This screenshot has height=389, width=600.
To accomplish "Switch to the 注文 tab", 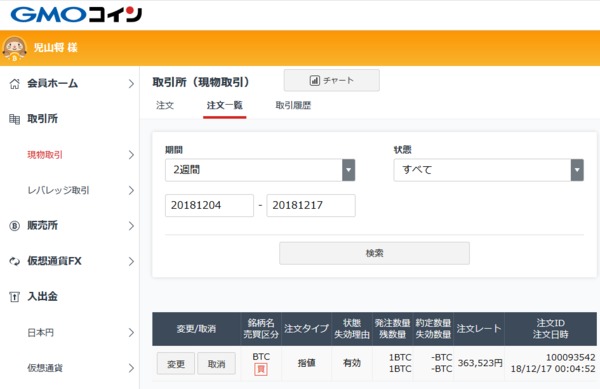I will click(165, 106).
